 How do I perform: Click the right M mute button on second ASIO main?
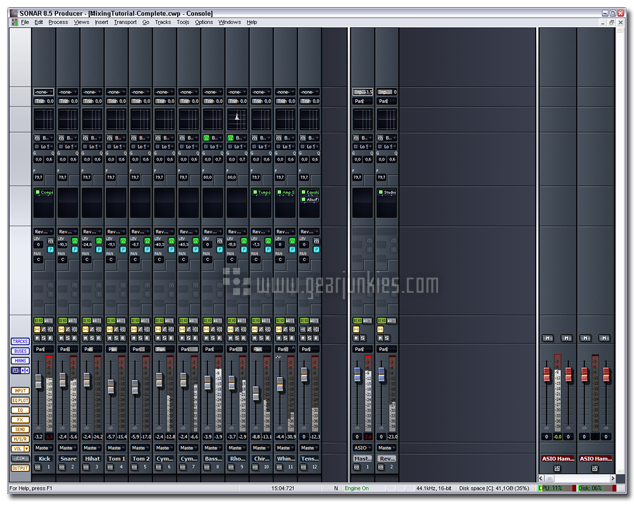[x=604, y=338]
